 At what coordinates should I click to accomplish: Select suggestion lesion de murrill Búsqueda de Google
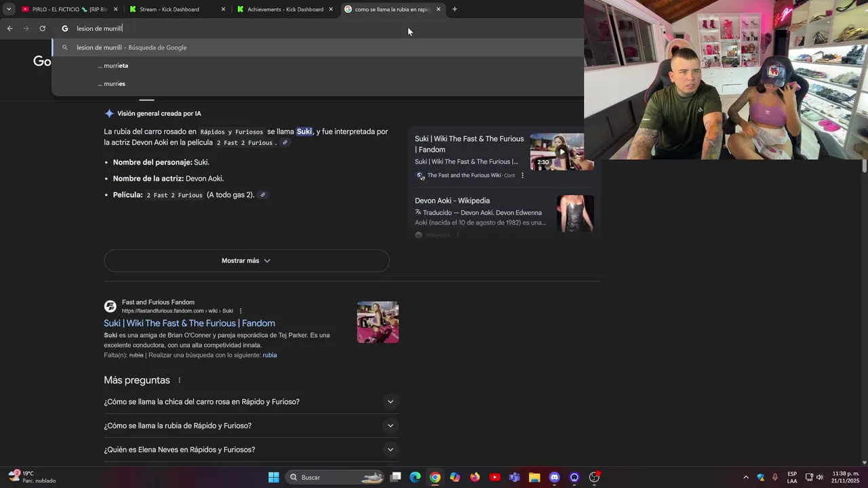click(x=317, y=47)
